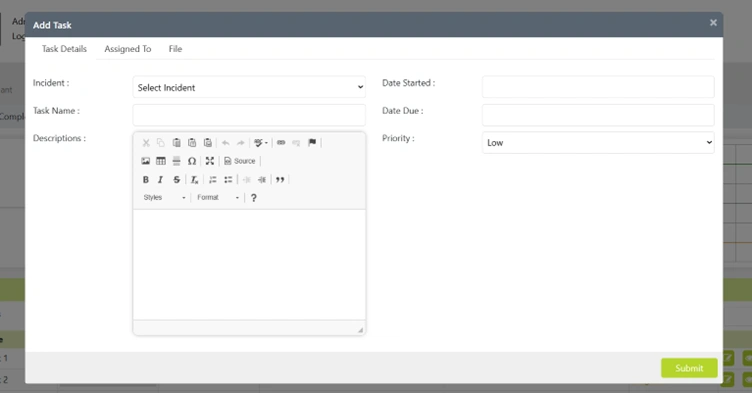Image resolution: width=752 pixels, height=393 pixels.
Task: Click the Submit button
Action: click(x=689, y=368)
